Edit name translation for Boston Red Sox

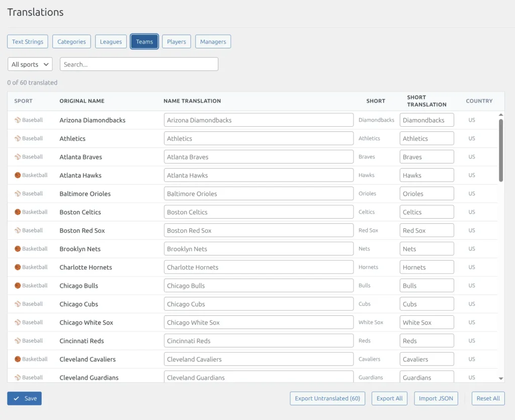click(x=259, y=230)
